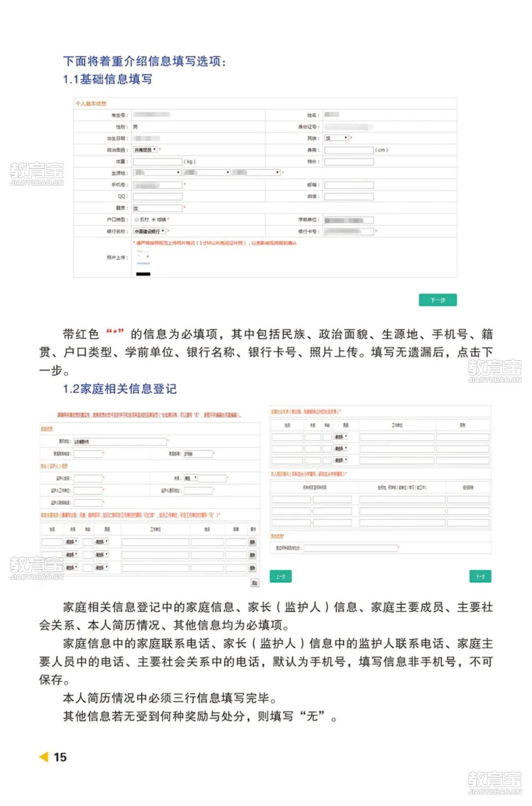Click the 照片上传 photo thumbnail
The height and width of the screenshot is (806, 532).
click(143, 262)
